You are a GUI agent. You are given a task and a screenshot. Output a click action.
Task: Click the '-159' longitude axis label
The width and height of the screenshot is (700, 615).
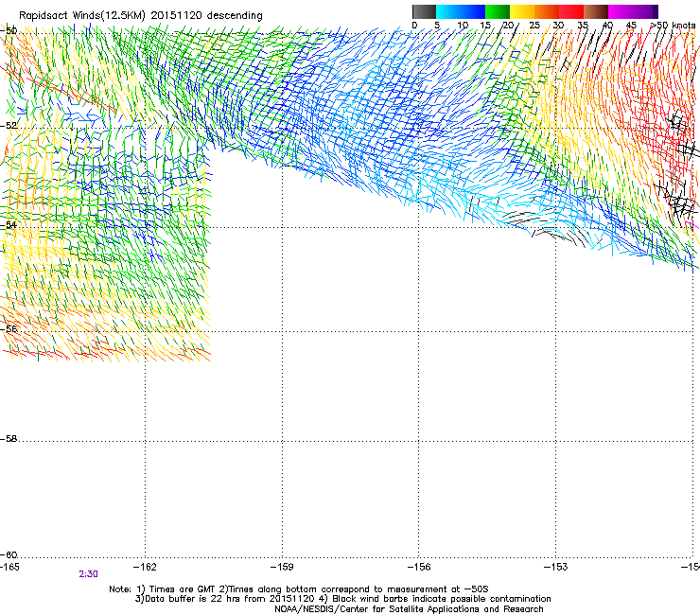click(282, 567)
